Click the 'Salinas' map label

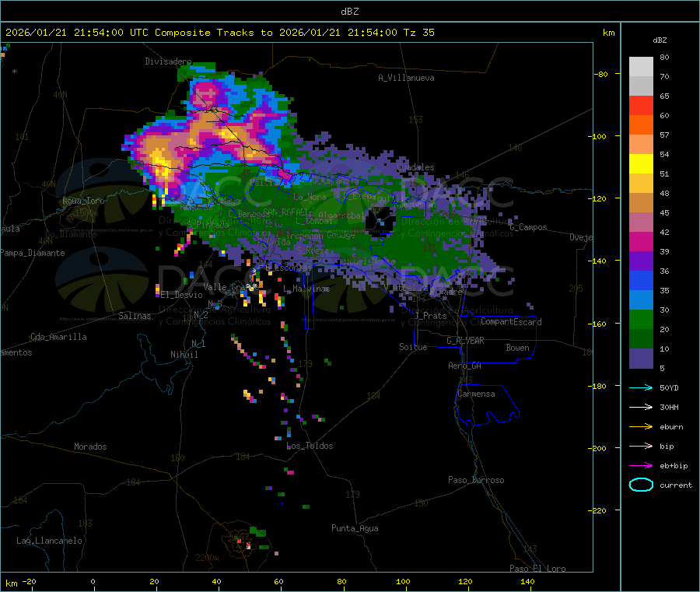pyautogui.click(x=135, y=316)
